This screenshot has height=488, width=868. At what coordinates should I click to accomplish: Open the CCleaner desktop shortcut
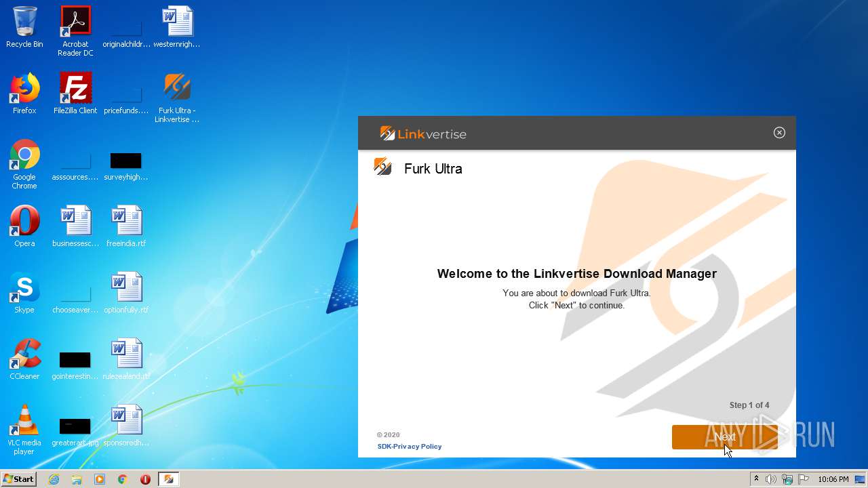24,359
